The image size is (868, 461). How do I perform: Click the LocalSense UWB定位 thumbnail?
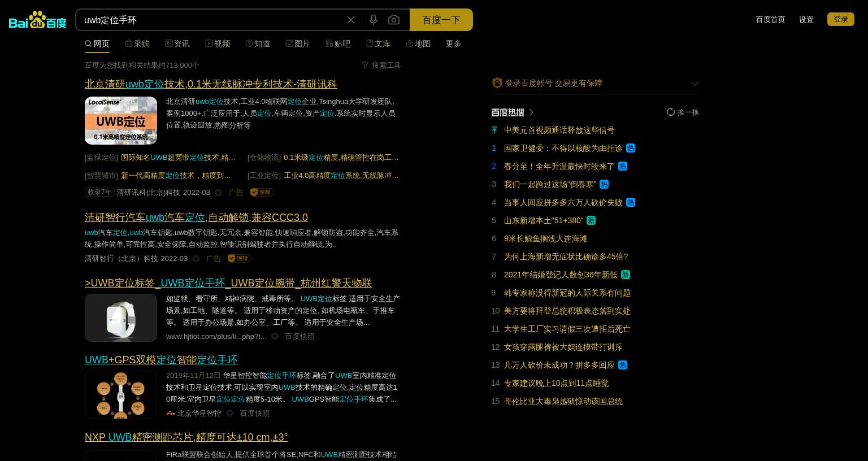121,120
